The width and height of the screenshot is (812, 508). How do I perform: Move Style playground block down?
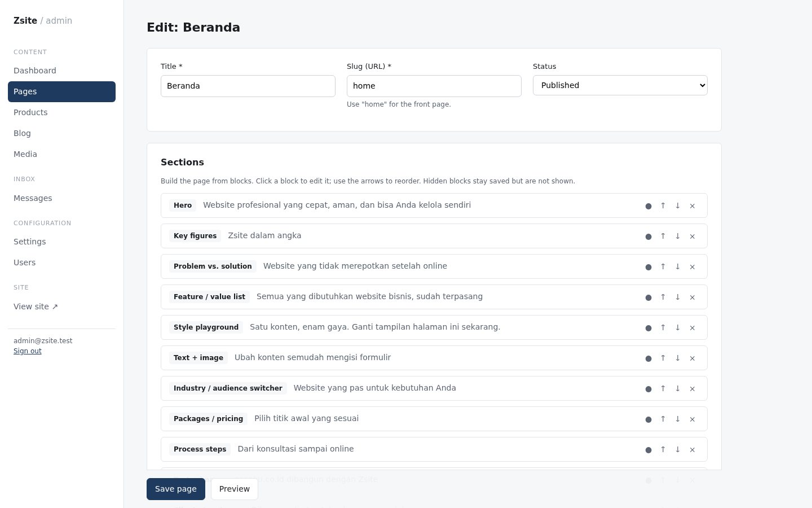click(x=678, y=327)
